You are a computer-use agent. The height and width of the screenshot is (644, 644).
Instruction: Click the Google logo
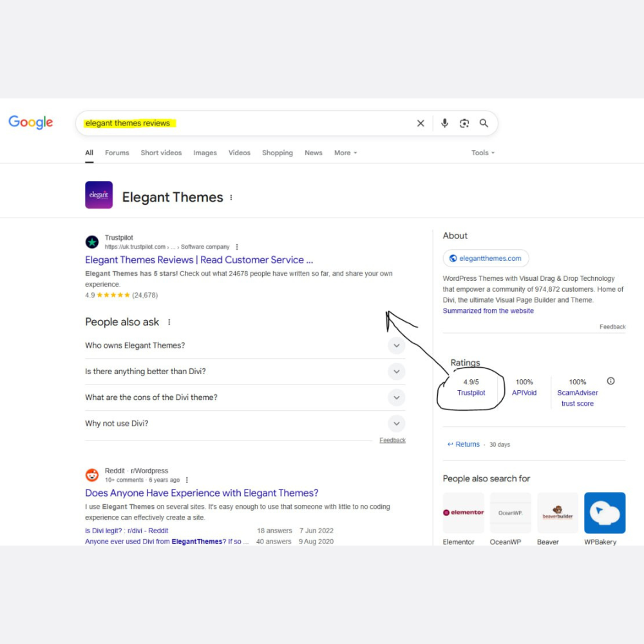(x=31, y=122)
